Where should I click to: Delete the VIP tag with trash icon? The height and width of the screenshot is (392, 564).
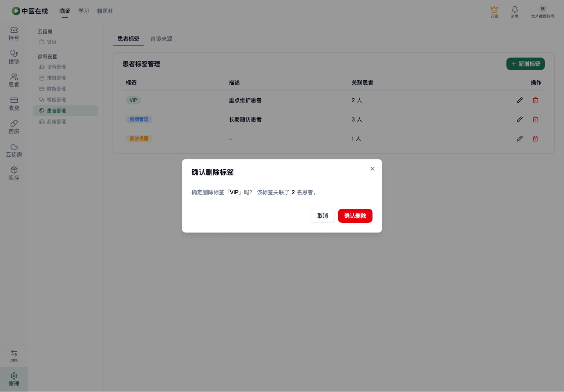pyautogui.click(x=535, y=100)
